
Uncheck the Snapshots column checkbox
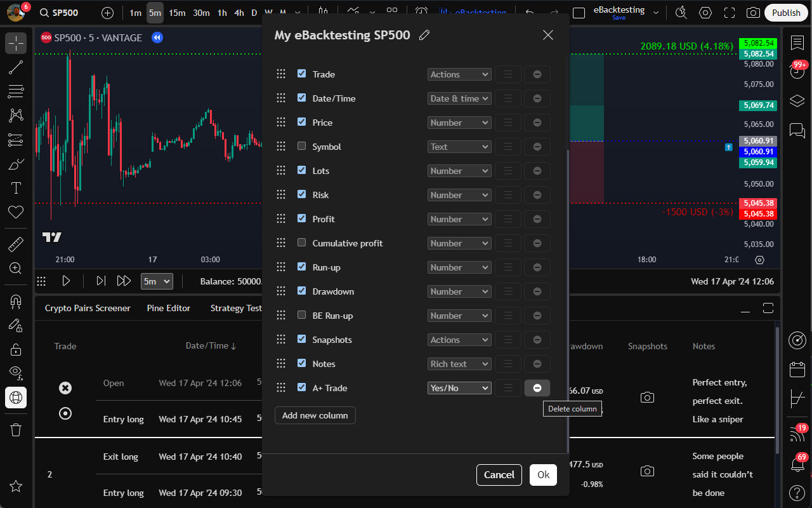pyautogui.click(x=301, y=339)
